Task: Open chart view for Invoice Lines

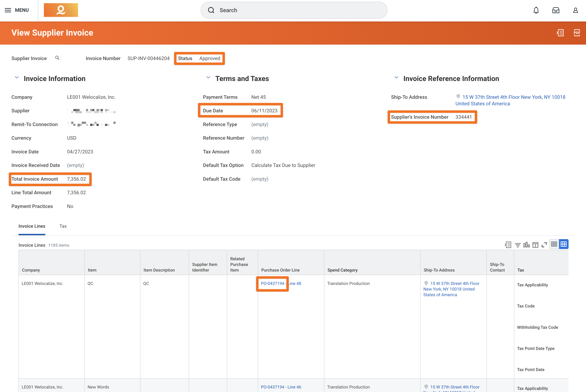Action: tap(526, 245)
